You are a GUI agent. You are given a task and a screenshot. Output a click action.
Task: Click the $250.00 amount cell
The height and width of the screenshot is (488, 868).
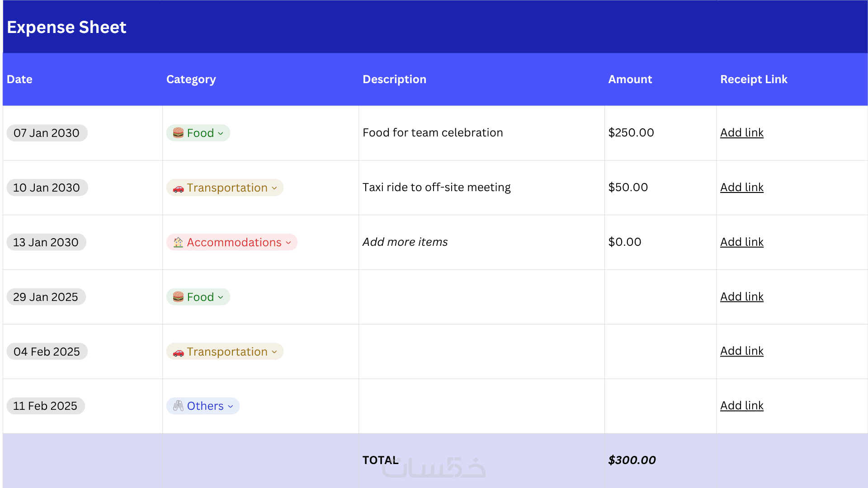point(631,132)
